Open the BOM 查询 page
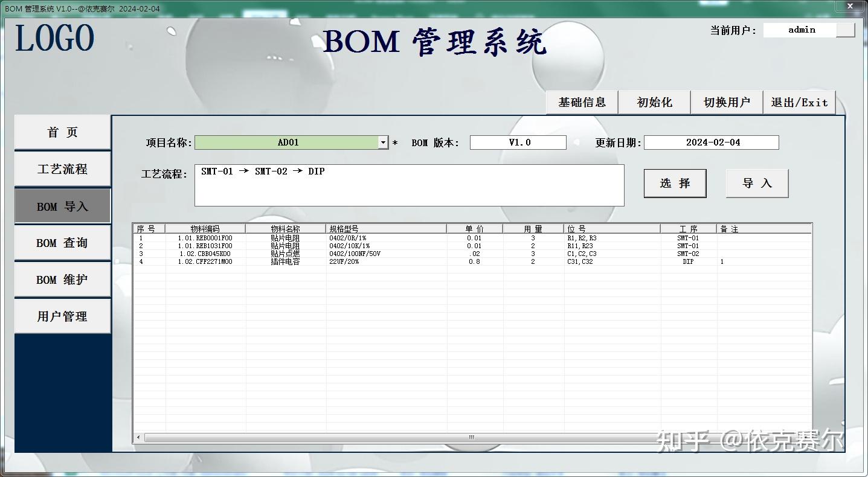 (x=62, y=242)
